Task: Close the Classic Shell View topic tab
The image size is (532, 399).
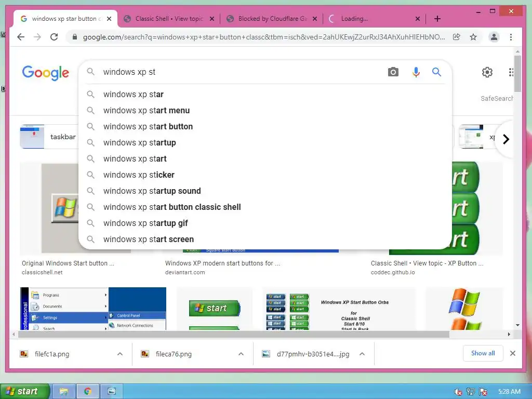Action: coord(212,19)
